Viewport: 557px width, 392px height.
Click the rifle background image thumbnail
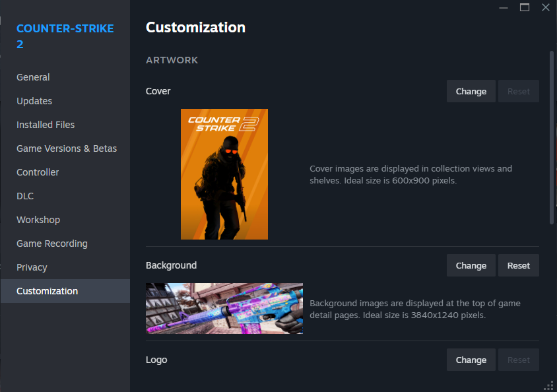pos(224,309)
